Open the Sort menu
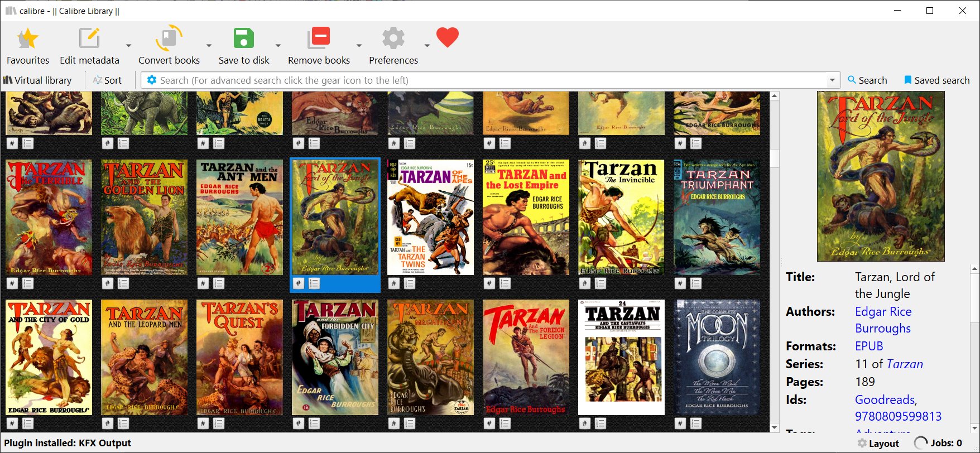980x453 pixels. [107, 80]
